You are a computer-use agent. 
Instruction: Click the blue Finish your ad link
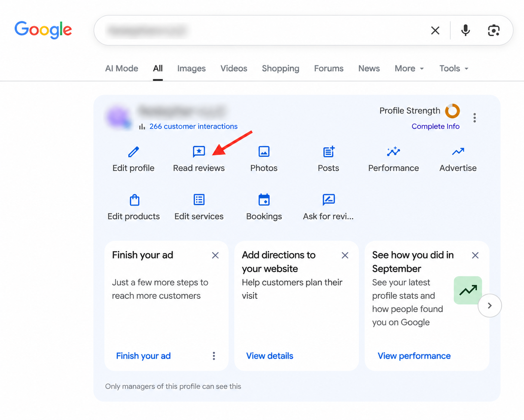point(143,356)
